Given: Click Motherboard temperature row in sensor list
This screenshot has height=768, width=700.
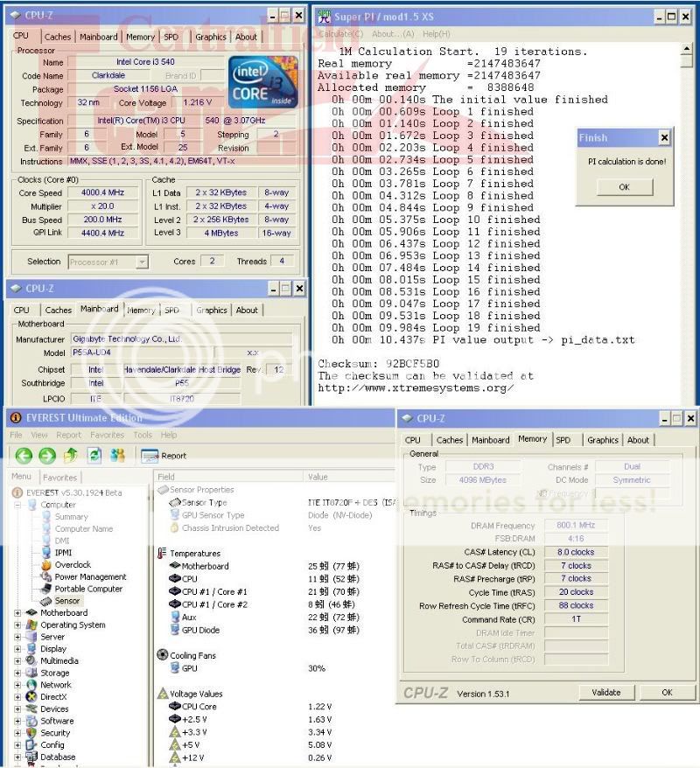Looking at the screenshot, I should [264, 566].
